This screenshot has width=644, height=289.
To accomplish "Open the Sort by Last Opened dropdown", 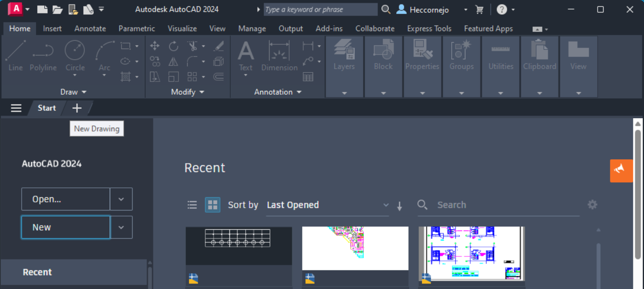I will (x=328, y=205).
